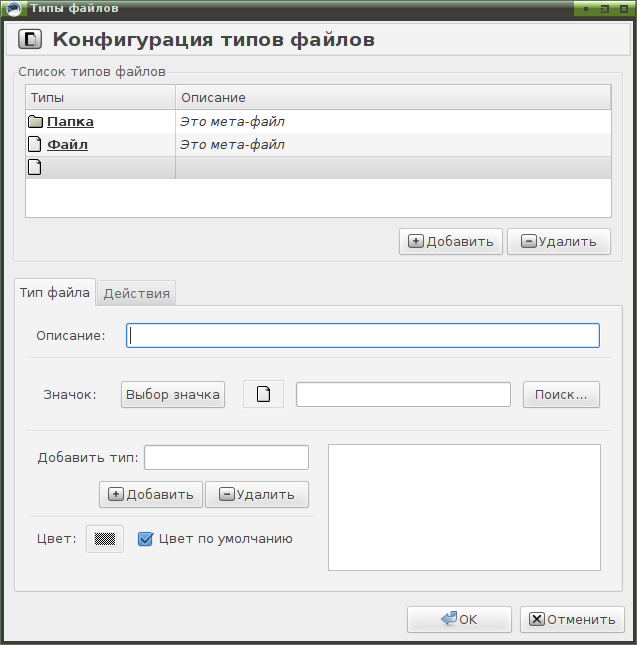Click Добавить under the file types list
Viewport: 637px width, 645px height.
click(451, 241)
